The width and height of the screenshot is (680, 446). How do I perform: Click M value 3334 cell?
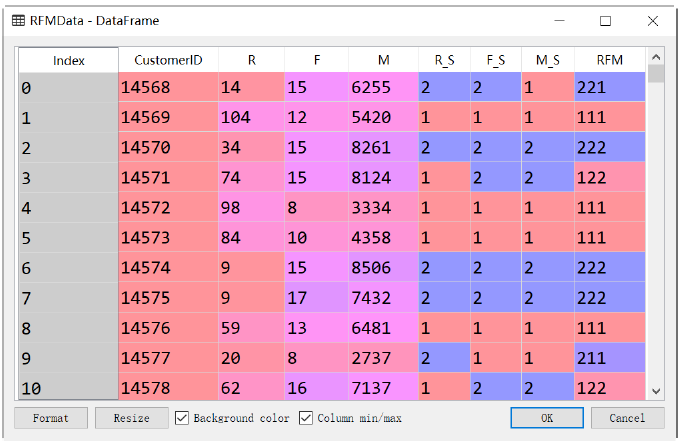[x=383, y=207]
